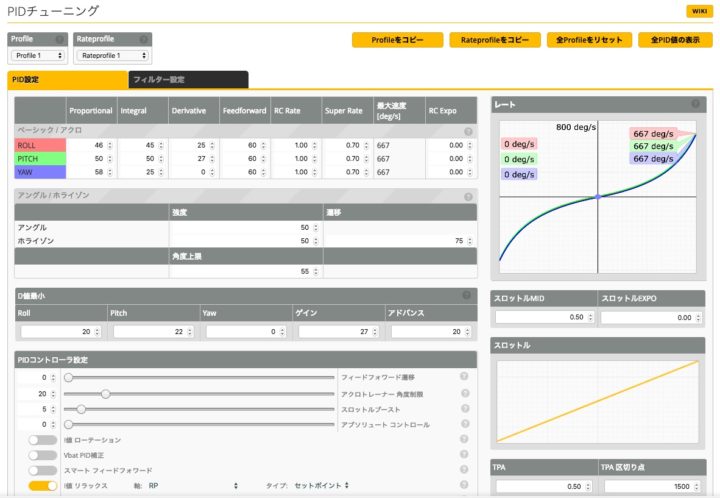Click the help icon for フィードフォワード遷移

(464, 377)
